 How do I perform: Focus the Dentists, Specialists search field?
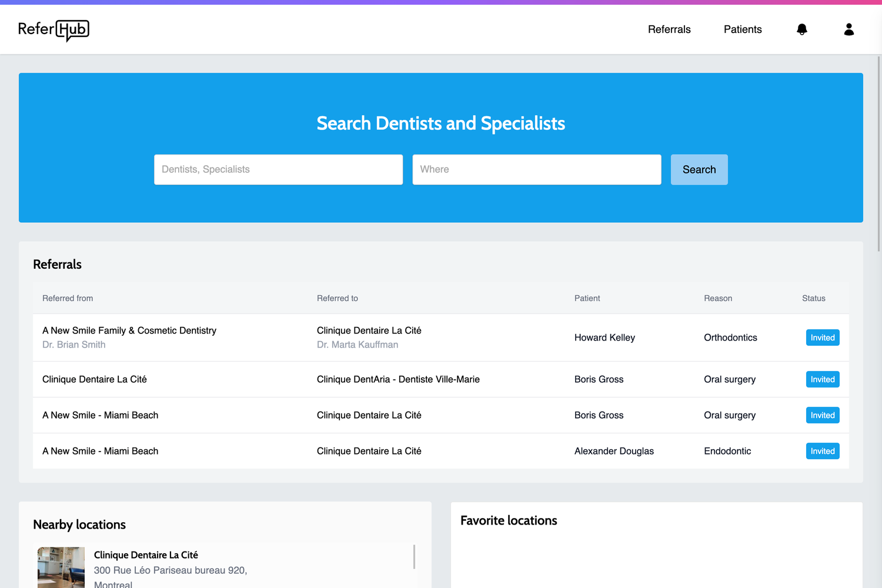(278, 169)
